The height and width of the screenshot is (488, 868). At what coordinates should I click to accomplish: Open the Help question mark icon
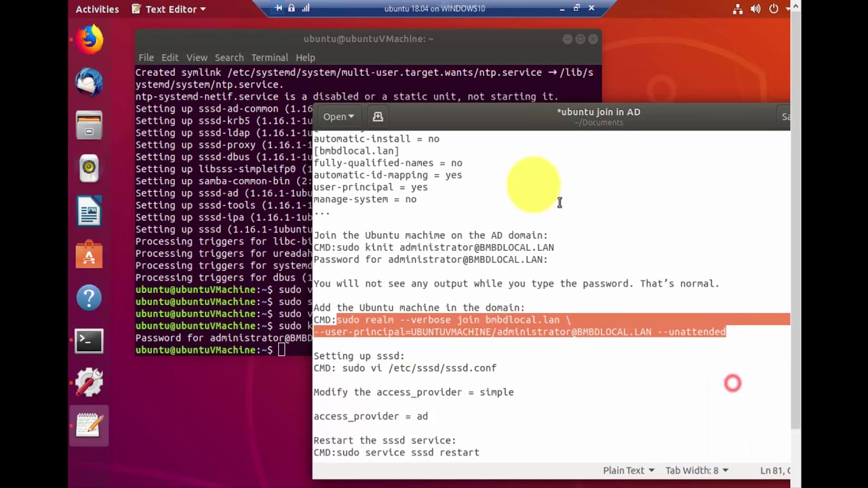coord(89,297)
